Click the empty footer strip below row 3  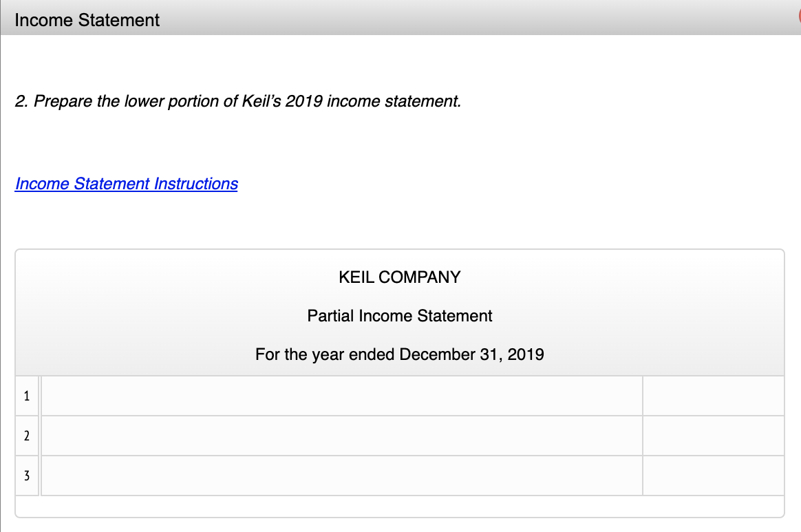tap(399, 507)
